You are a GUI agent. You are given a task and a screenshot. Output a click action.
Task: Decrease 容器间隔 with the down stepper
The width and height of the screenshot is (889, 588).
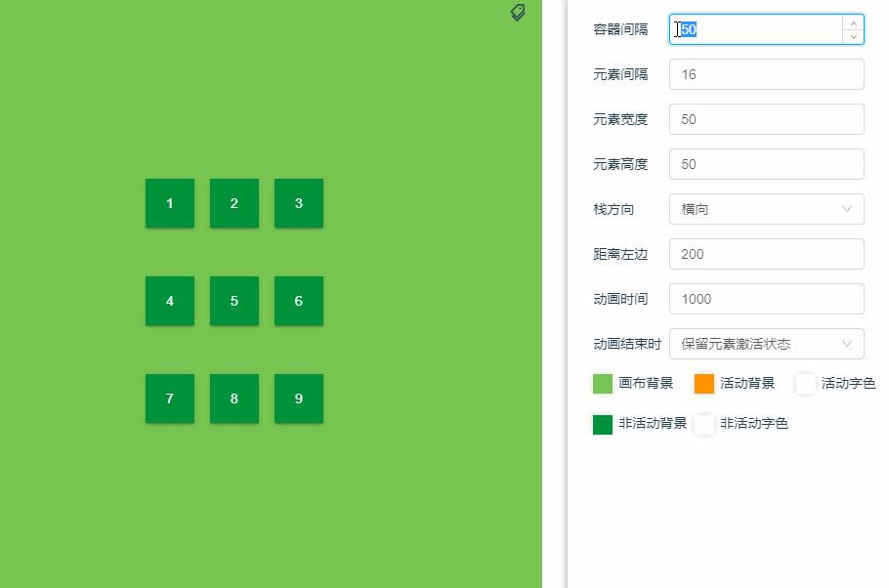point(853,37)
